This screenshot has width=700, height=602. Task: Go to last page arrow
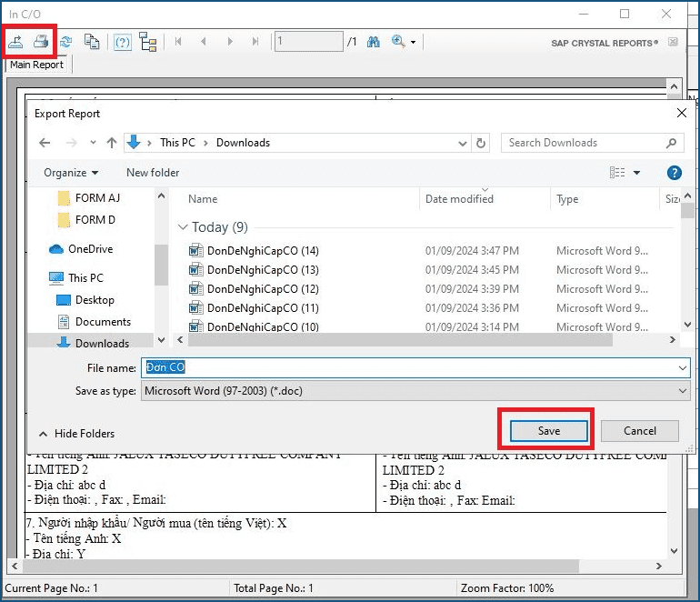click(255, 42)
